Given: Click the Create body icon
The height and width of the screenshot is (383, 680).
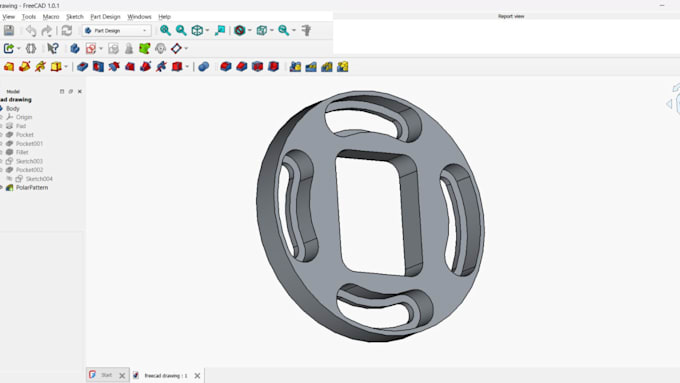Looking at the screenshot, I should coord(75,49).
